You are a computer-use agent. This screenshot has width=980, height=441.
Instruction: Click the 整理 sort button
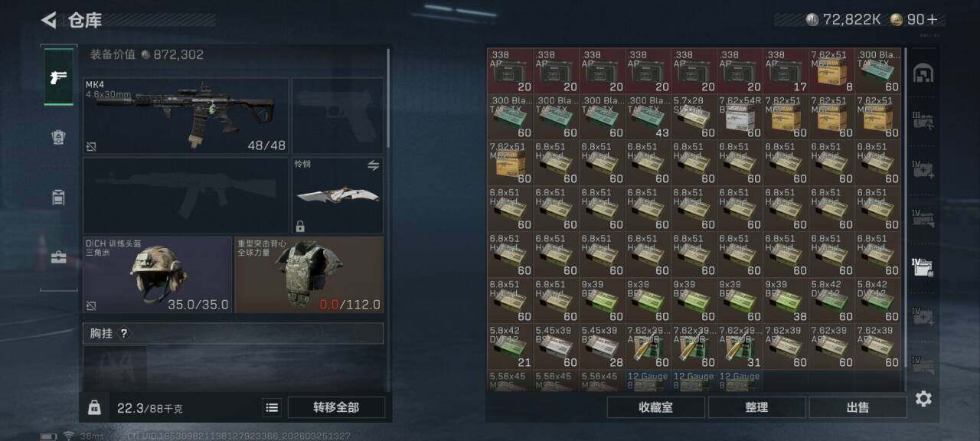coord(756,407)
